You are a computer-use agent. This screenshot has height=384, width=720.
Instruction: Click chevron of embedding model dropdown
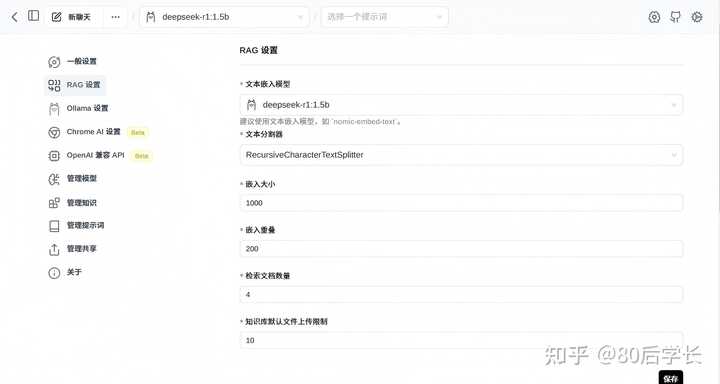tap(674, 105)
